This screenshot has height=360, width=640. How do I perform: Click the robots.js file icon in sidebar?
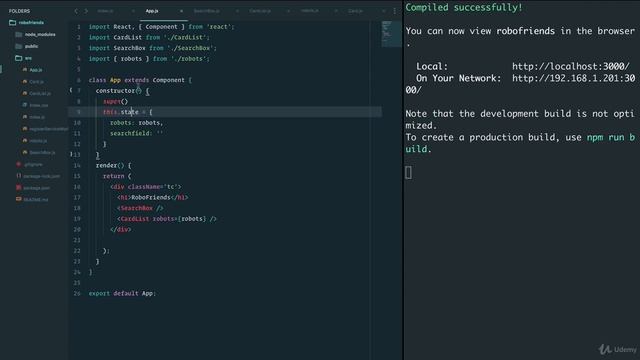(25, 140)
